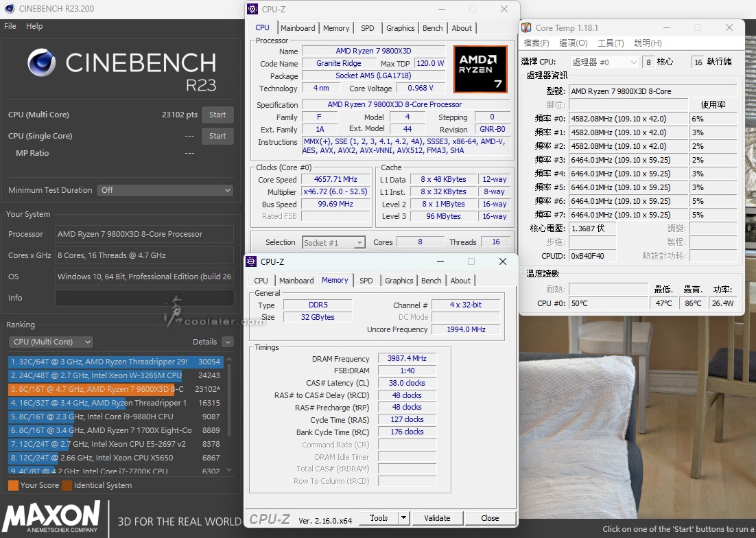
Task: Open the CPU (Multi Core) ranking dropdown
Action: click(x=51, y=342)
